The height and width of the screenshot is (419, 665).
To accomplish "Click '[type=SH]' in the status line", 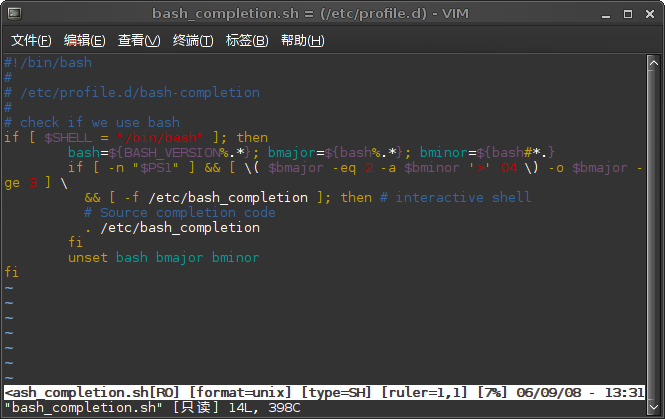I will pyautogui.click(x=336, y=393).
